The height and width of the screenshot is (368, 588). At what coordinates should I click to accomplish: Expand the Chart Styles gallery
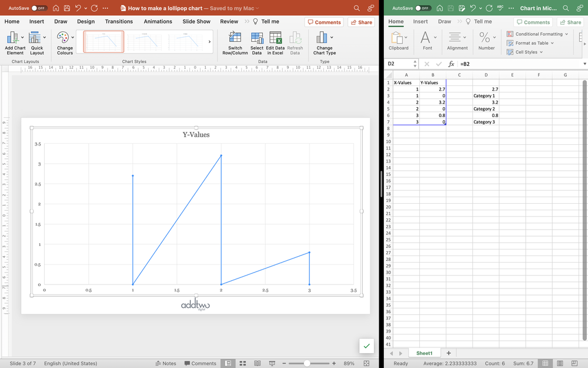(210, 41)
